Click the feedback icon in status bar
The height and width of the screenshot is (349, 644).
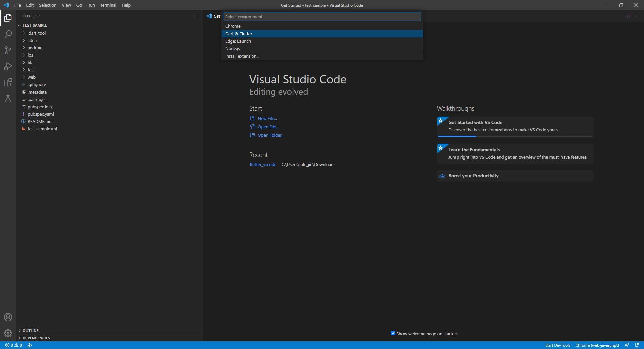627,345
